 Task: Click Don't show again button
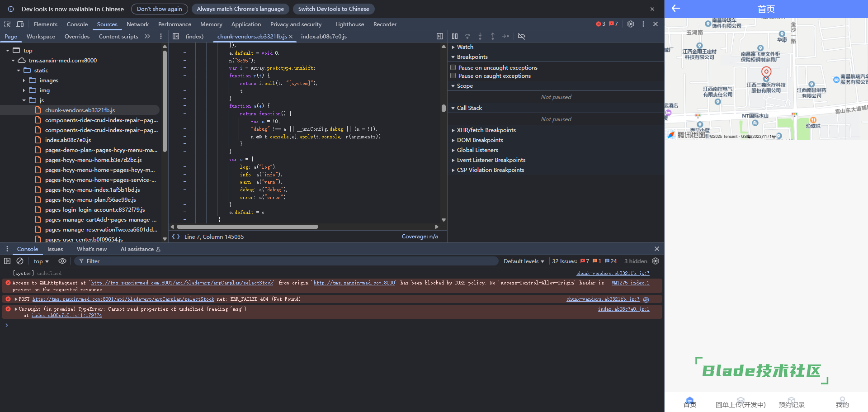pos(160,9)
